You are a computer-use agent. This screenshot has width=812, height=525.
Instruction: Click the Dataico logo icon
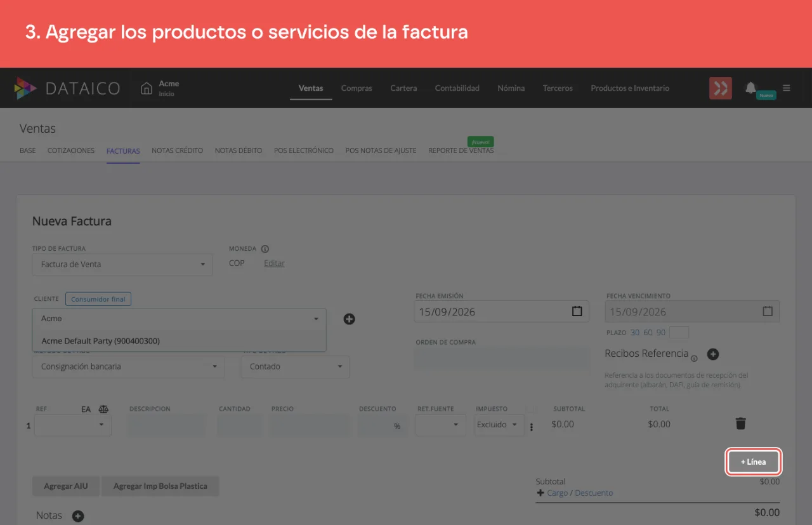click(x=25, y=88)
